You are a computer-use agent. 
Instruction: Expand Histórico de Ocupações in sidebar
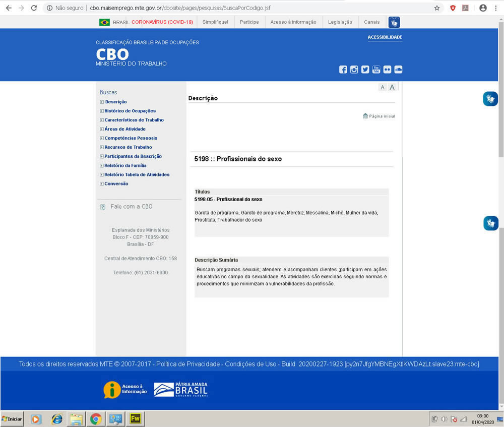click(x=130, y=111)
